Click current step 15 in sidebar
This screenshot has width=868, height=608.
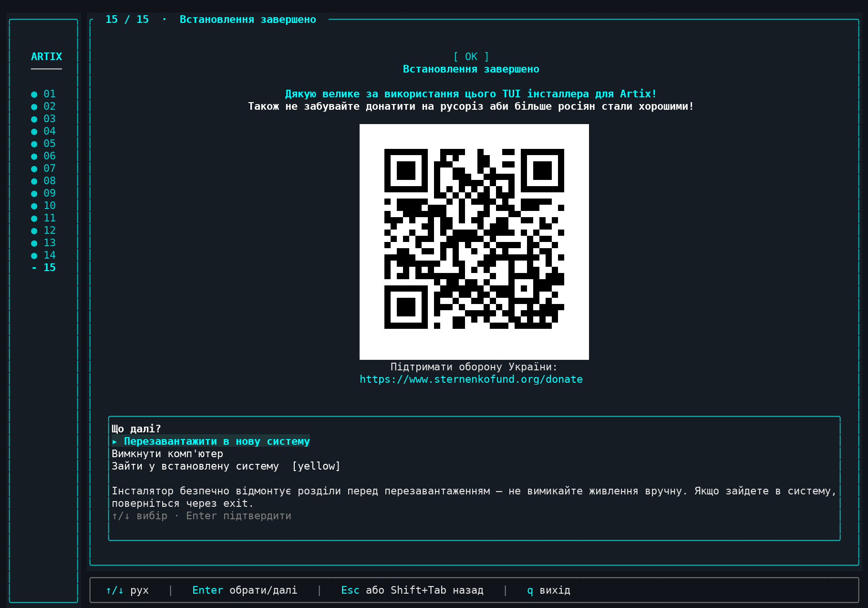click(x=43, y=268)
